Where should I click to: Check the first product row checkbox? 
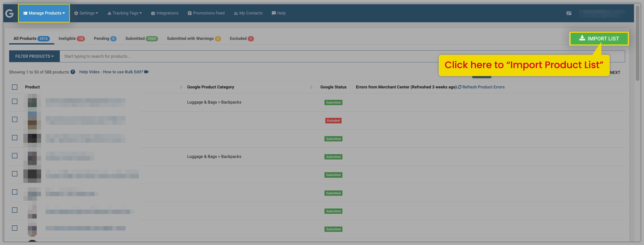(15, 101)
